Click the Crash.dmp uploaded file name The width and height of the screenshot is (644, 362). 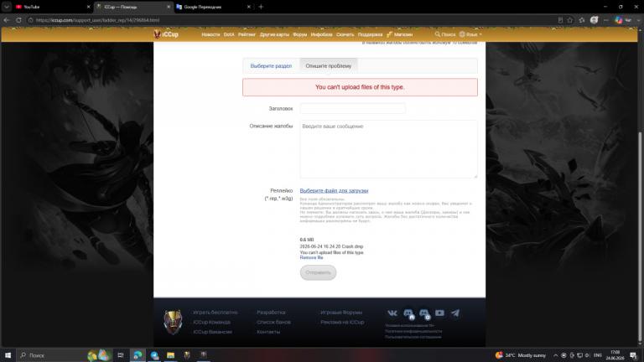[331, 246]
